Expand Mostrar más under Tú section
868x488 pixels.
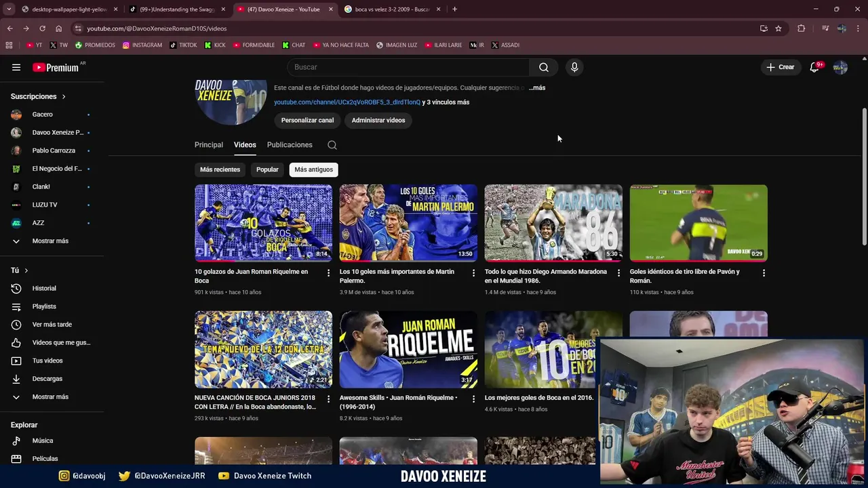(x=52, y=397)
